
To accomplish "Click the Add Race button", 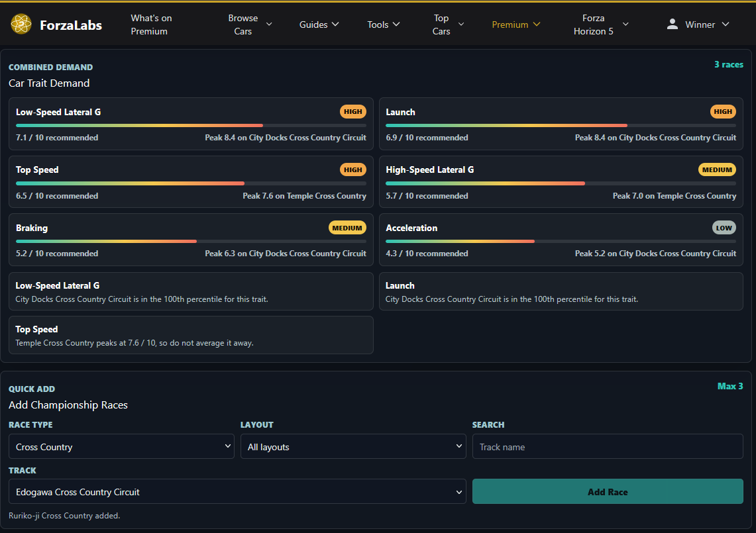I will coord(608,491).
